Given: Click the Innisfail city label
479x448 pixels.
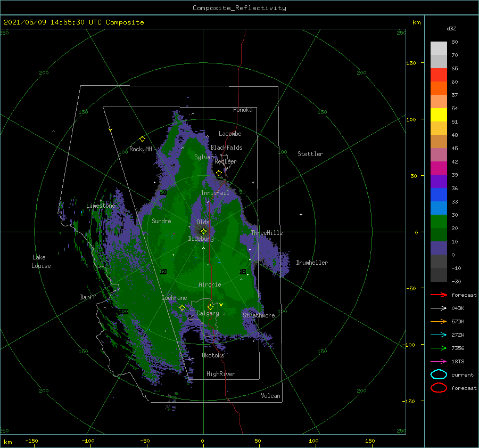Looking at the screenshot, I should [x=216, y=193].
